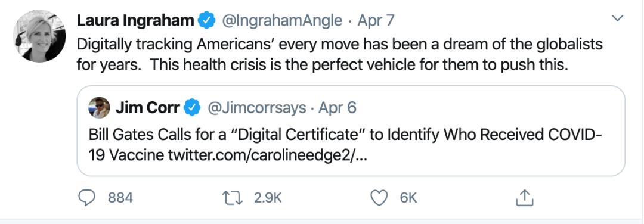Like the tweet with heart icon
The height and width of the screenshot is (224, 644).
click(x=379, y=198)
